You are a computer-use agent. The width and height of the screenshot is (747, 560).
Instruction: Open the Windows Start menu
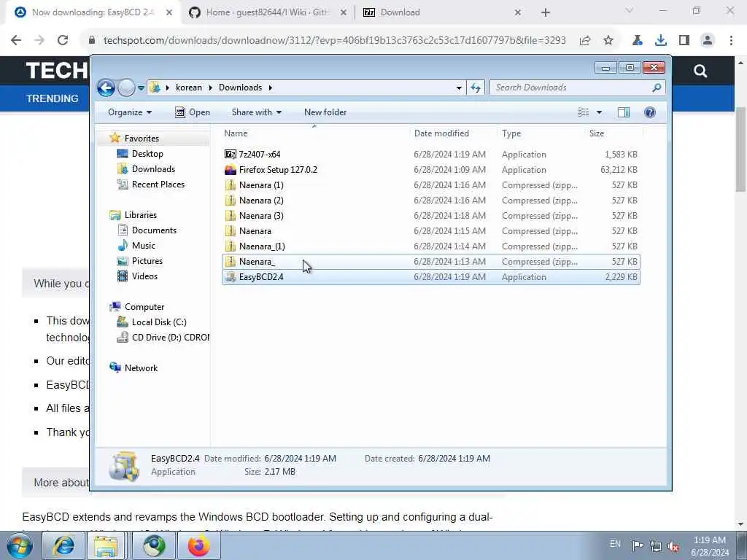(19, 545)
